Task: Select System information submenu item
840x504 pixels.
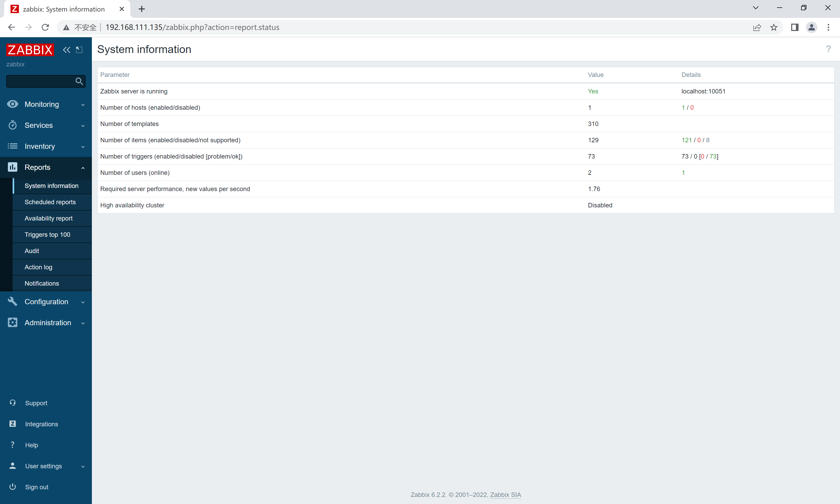Action: pos(52,186)
